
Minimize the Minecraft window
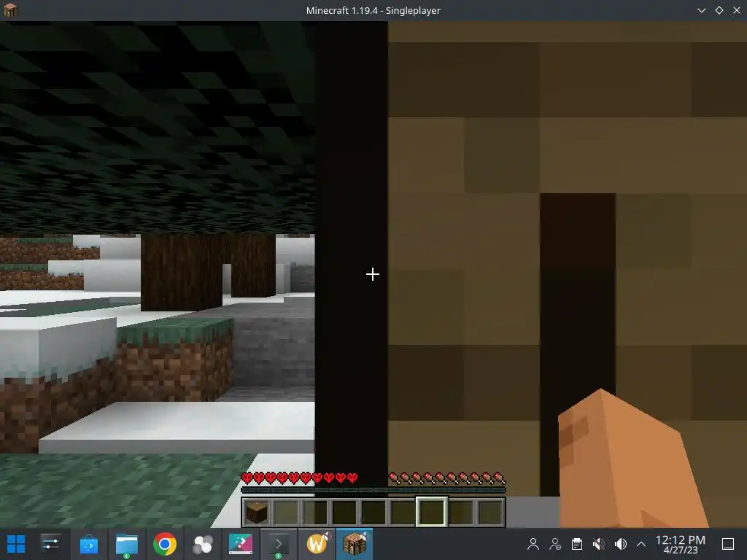pyautogui.click(x=701, y=10)
